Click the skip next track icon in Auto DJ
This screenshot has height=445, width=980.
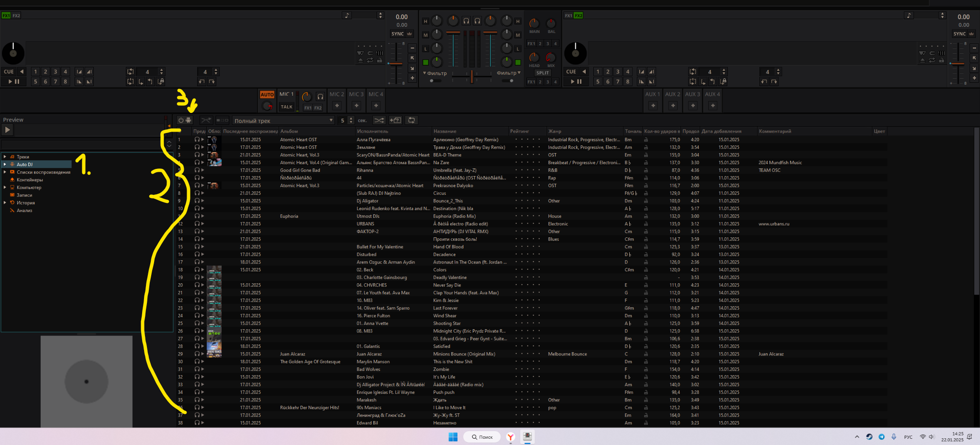click(223, 120)
